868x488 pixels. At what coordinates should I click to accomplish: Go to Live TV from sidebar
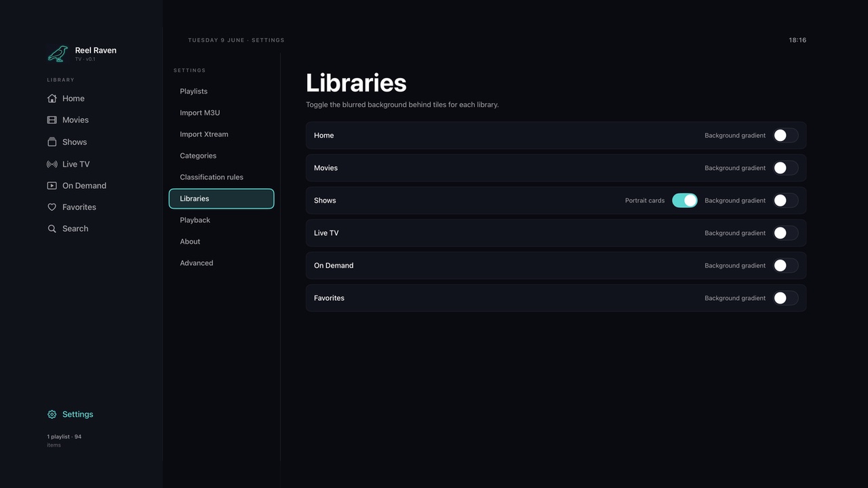point(76,164)
